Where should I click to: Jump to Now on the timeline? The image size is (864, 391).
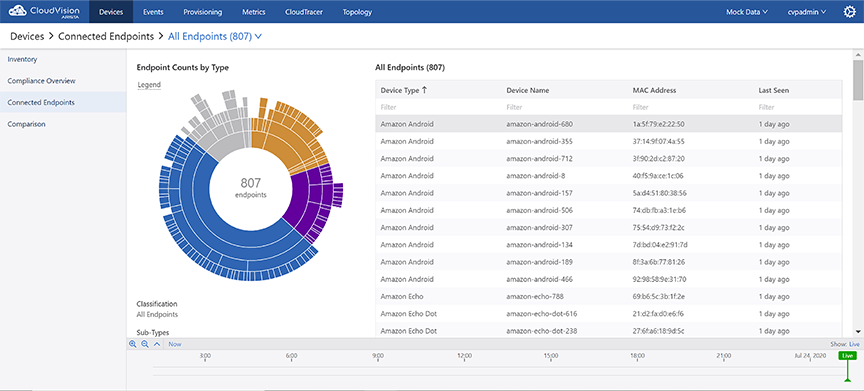tap(175, 344)
